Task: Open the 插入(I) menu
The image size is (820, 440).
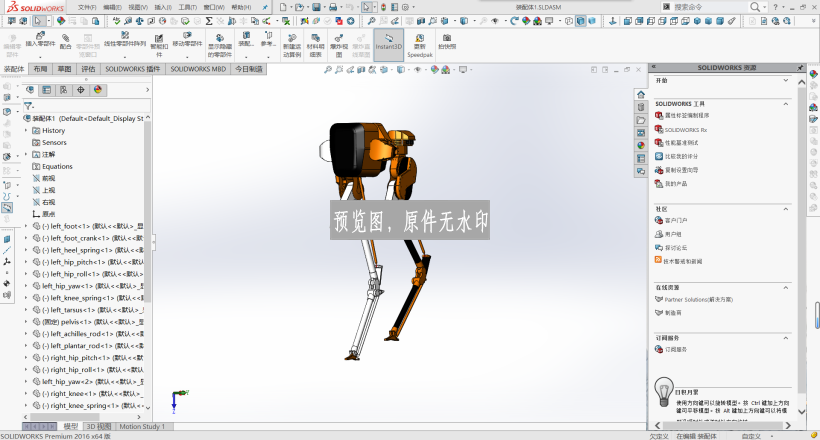Action: [x=163, y=7]
